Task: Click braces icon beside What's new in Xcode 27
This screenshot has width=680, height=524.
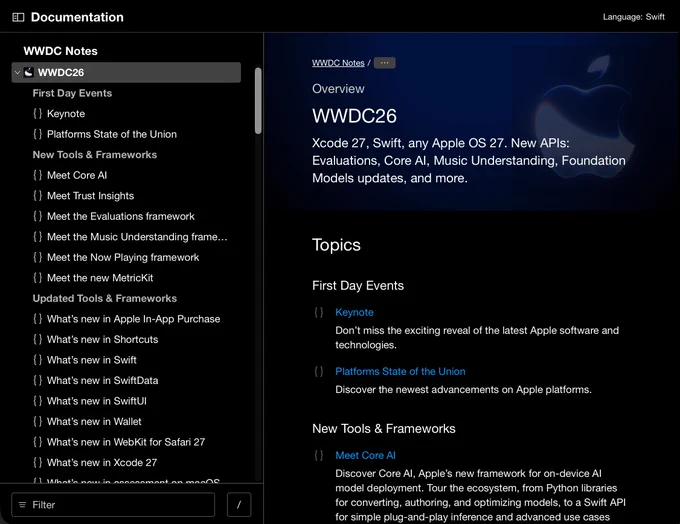Action: pos(38,462)
